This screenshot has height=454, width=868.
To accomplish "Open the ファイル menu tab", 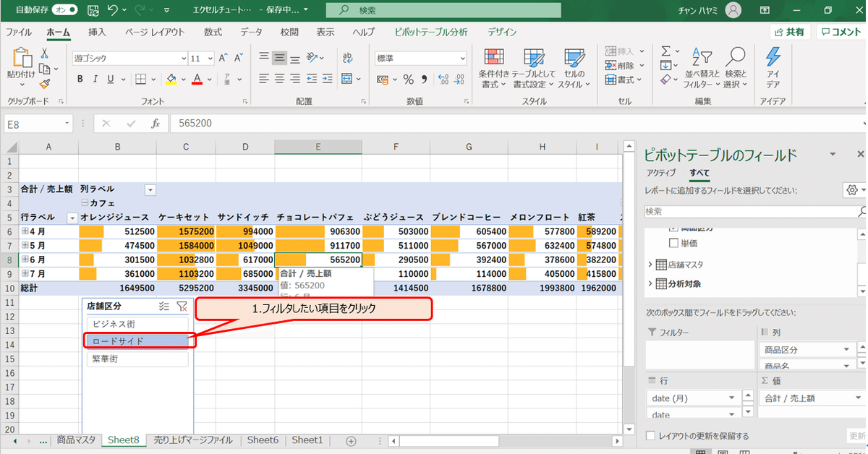I will click(x=19, y=33).
